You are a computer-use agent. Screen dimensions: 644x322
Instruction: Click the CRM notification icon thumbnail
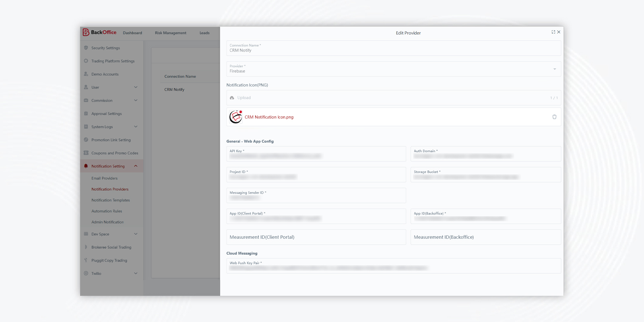pos(236,117)
